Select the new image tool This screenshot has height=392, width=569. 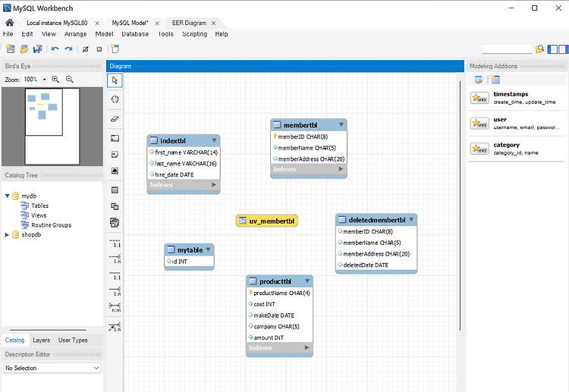(x=115, y=171)
